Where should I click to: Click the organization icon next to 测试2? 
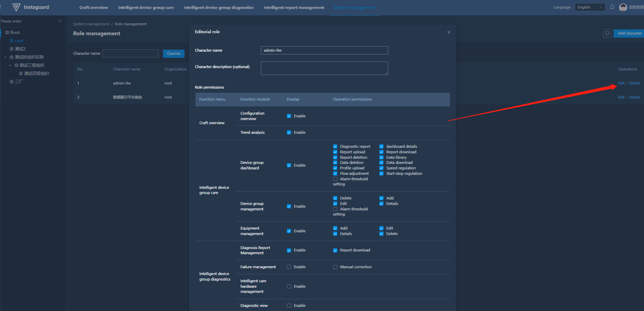point(12,49)
